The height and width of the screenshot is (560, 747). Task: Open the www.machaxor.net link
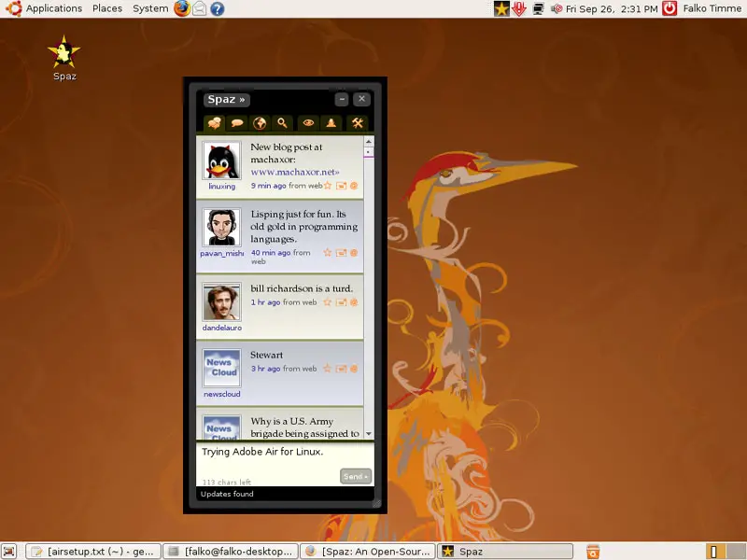click(x=295, y=172)
